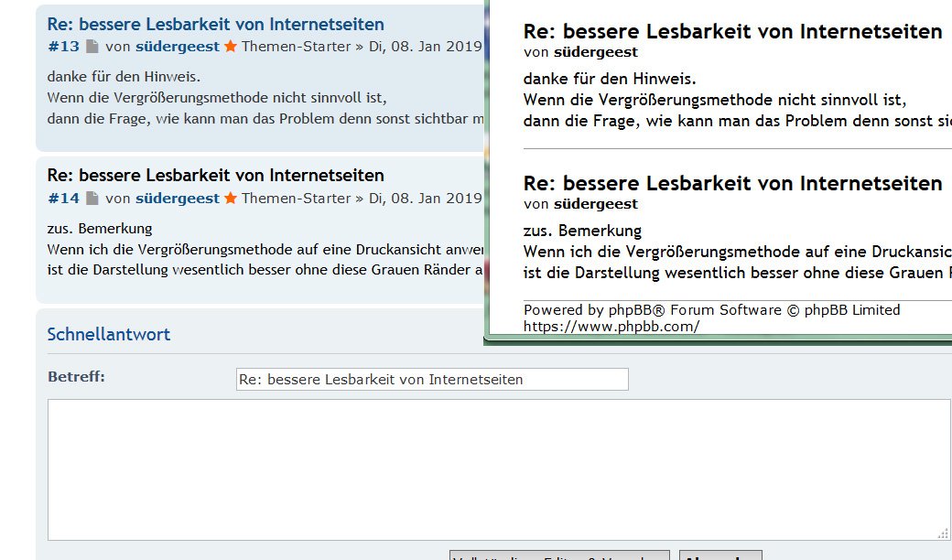Click "danke für den Hinweis." in print view window

(x=610, y=79)
